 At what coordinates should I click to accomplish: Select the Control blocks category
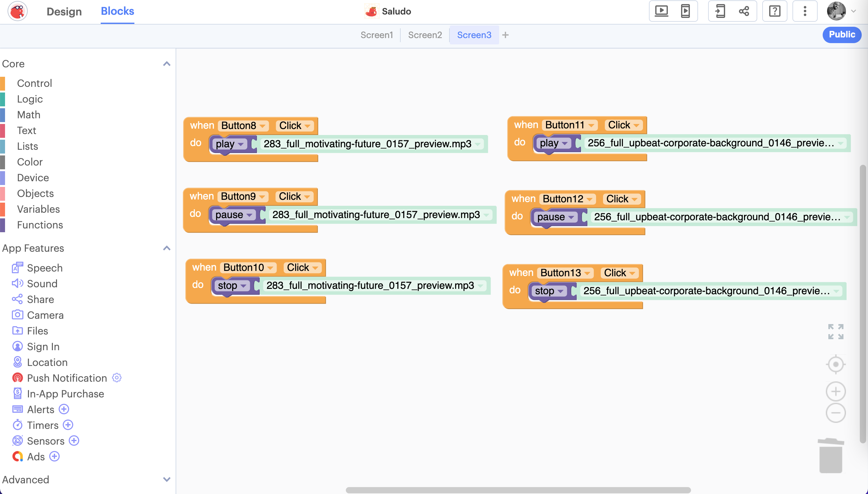click(34, 83)
